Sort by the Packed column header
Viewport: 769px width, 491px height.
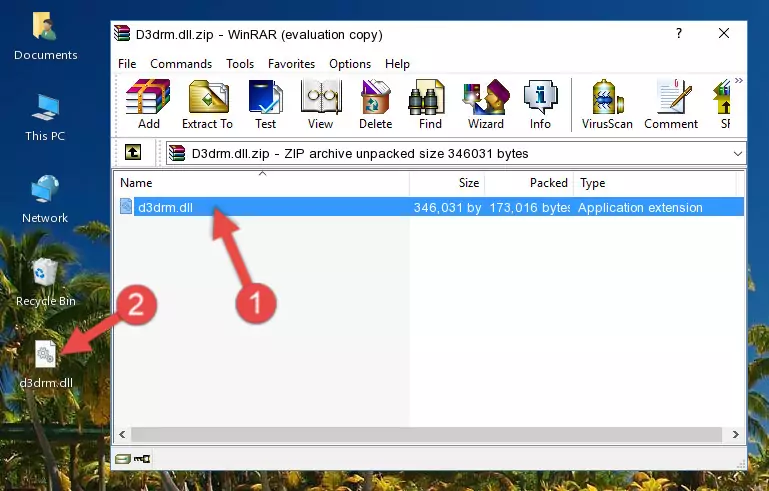529,183
